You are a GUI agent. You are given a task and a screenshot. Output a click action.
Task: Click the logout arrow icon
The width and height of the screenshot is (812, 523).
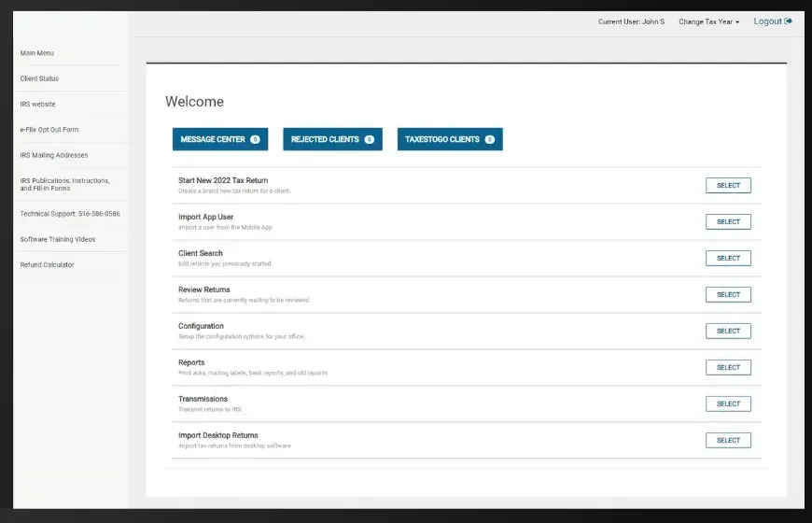click(788, 21)
